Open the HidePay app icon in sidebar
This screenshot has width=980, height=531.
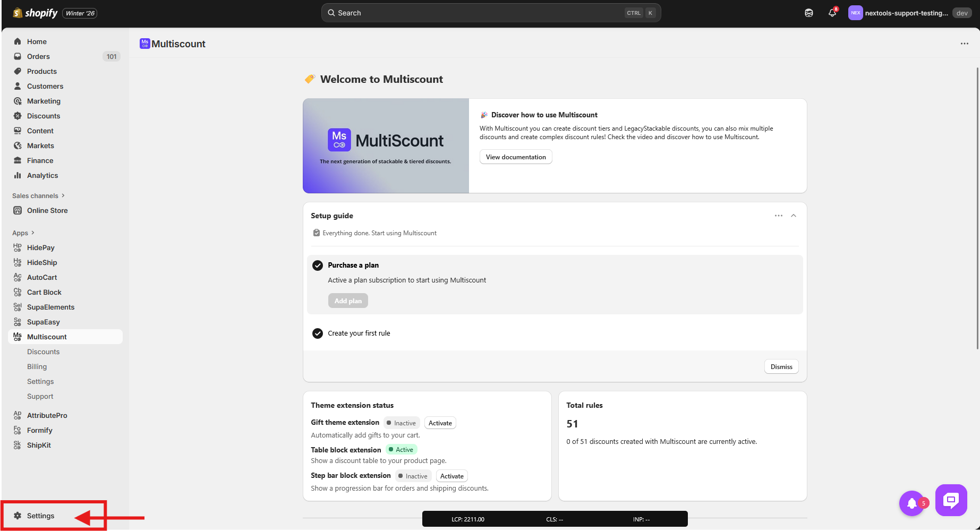(18, 247)
